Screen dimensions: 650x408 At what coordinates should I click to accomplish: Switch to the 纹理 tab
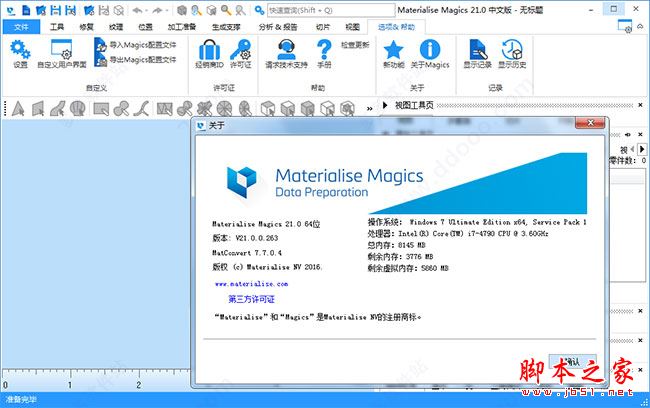click(x=116, y=27)
